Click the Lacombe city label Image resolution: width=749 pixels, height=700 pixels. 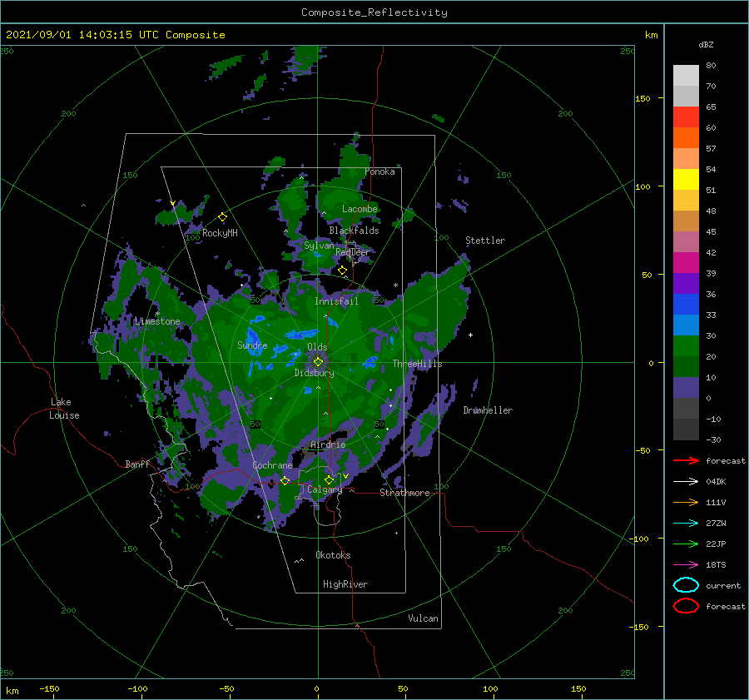pyautogui.click(x=360, y=209)
